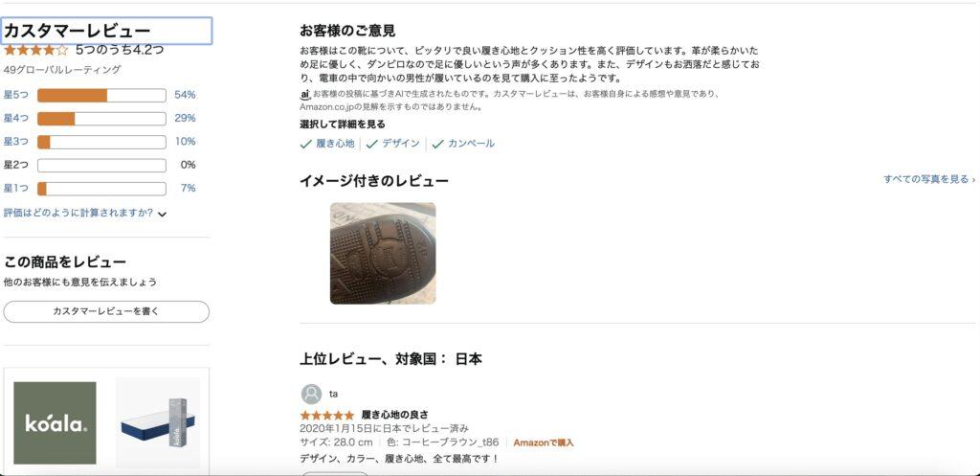Open the shoe sole review photo
Image resolution: width=980 pixels, height=476 pixels.
[x=383, y=254]
